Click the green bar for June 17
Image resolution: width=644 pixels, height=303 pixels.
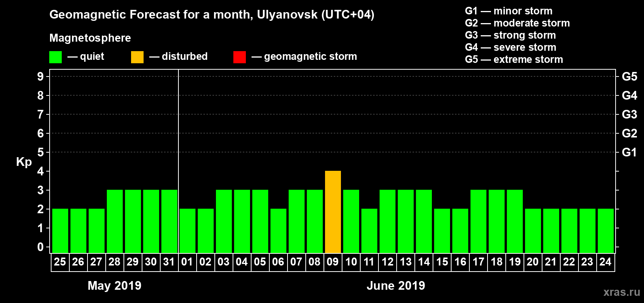(478, 221)
